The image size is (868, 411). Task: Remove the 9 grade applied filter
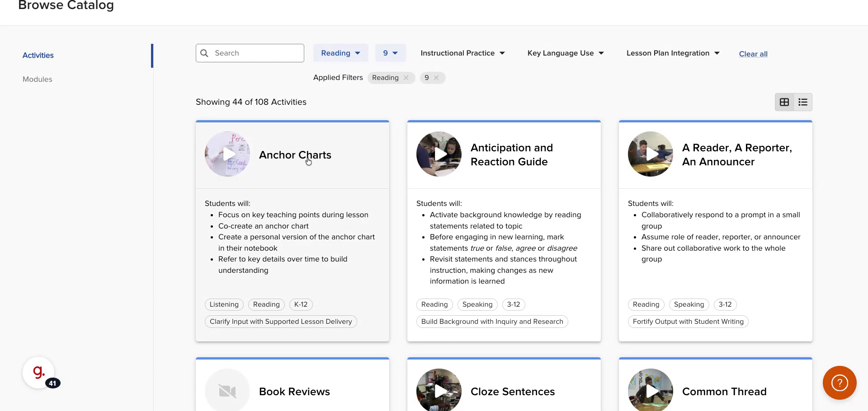tap(436, 78)
